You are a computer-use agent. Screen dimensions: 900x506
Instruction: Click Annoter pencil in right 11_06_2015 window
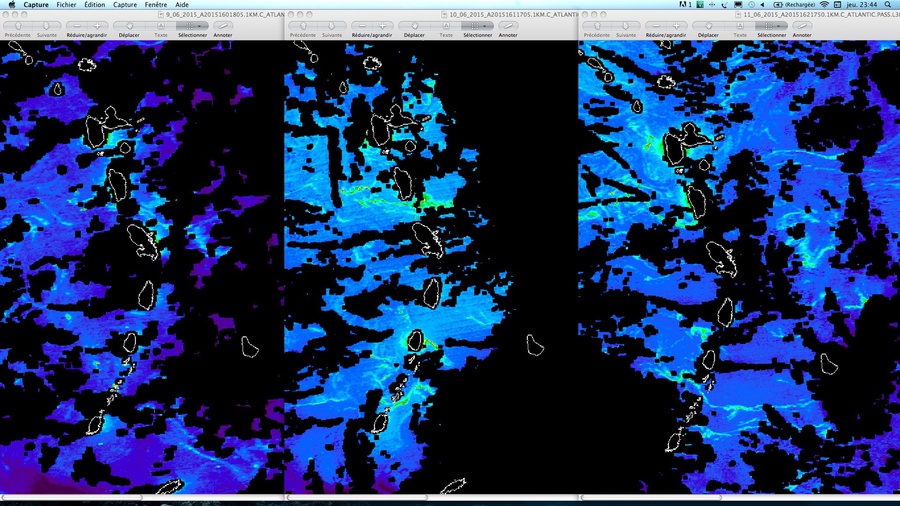(802, 25)
